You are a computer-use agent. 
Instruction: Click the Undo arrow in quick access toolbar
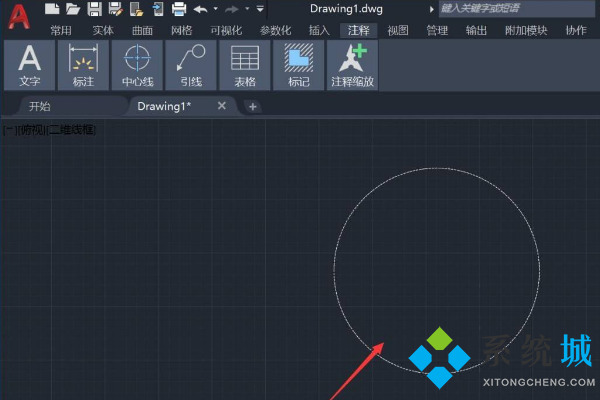point(200,9)
